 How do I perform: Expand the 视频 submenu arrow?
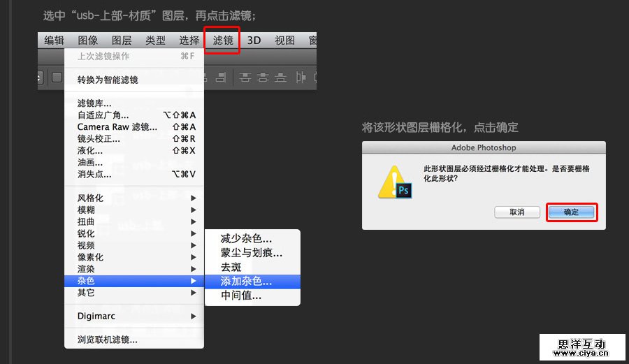pyautogui.click(x=194, y=245)
